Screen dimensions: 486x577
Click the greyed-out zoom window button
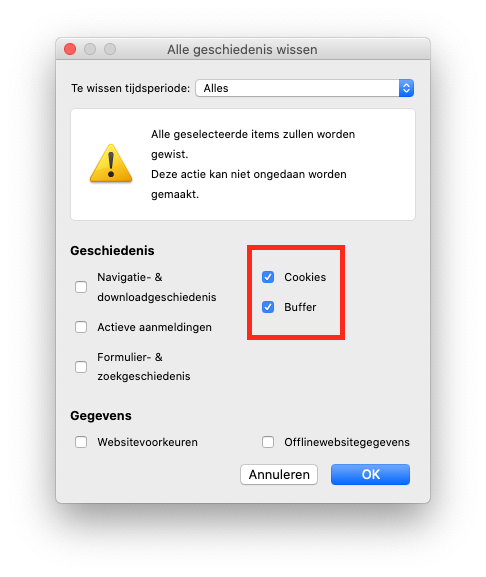point(110,49)
